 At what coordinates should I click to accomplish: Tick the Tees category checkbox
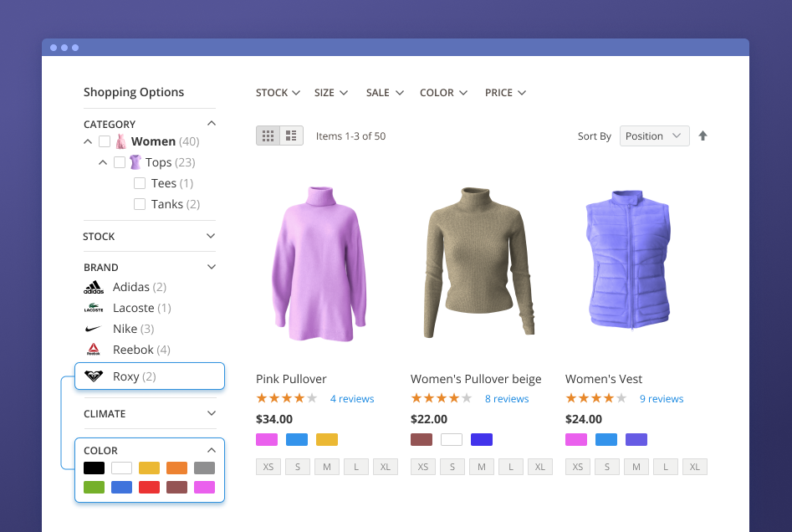(x=140, y=183)
